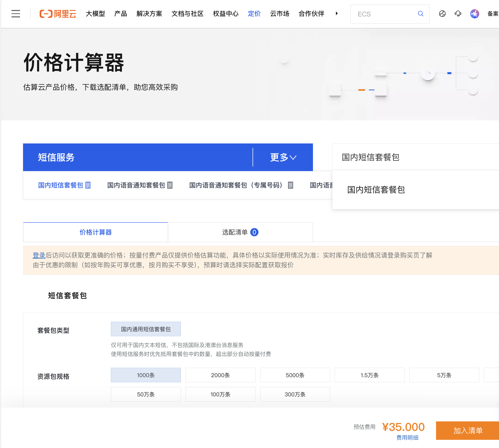The width and height of the screenshot is (499, 448).
Task: Click calculator icon beside 国内语音通知套餐包(专属号码)
Action: 290,185
